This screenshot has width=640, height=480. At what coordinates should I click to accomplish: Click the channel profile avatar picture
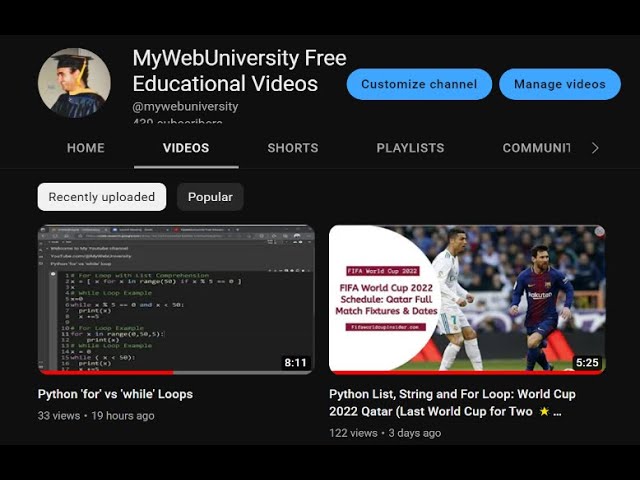point(74,83)
